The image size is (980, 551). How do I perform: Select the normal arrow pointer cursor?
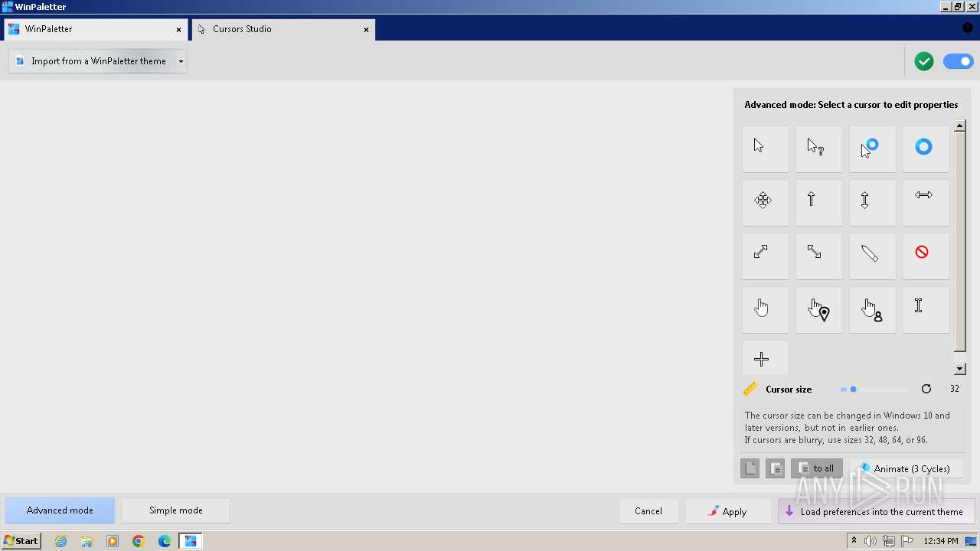[765, 148]
